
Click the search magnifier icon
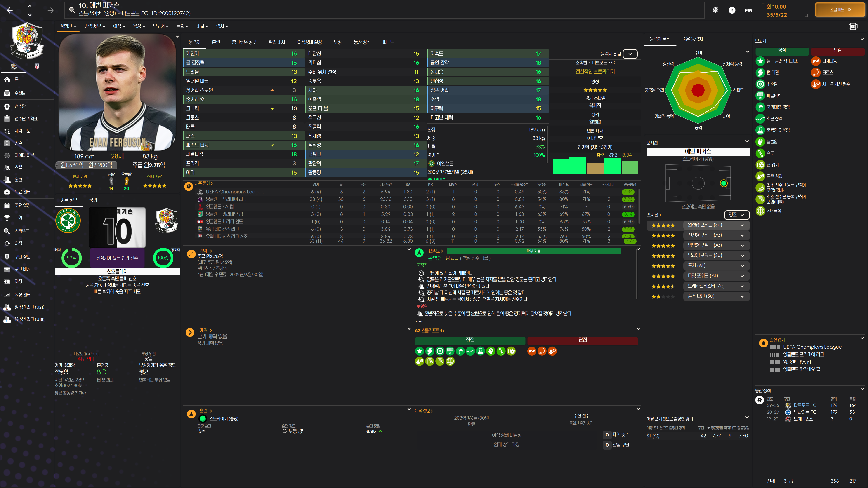click(72, 10)
